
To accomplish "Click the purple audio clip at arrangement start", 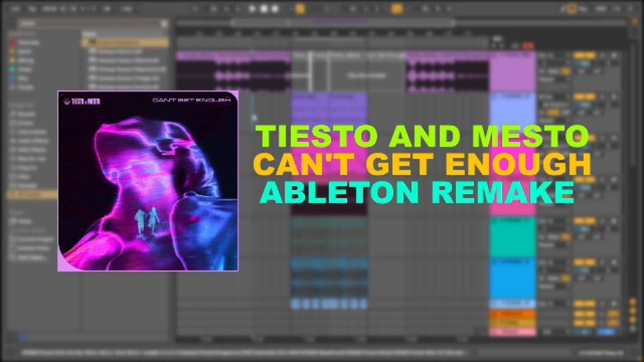I will [x=233, y=71].
